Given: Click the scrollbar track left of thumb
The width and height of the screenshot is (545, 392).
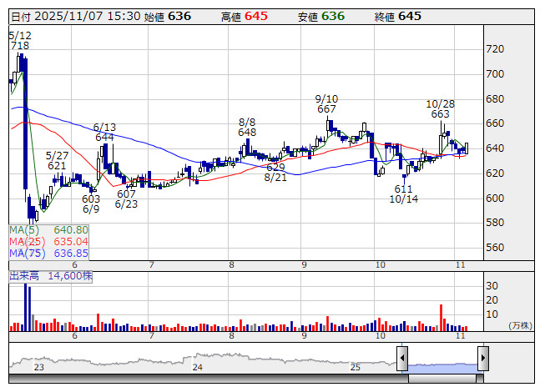Looking at the screenshot, I should click(x=209, y=378).
